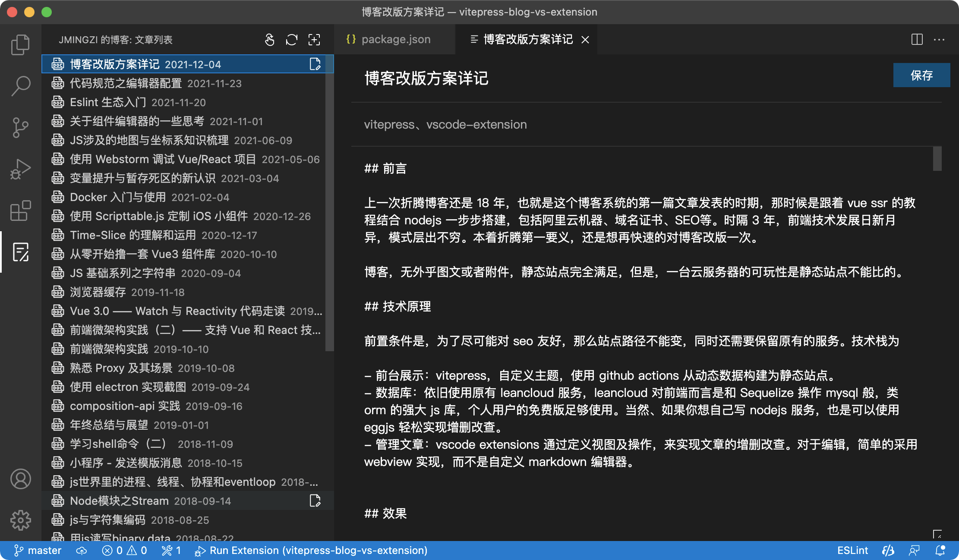
Task: Click the Accounts icon in activity bar
Action: pos(20,479)
